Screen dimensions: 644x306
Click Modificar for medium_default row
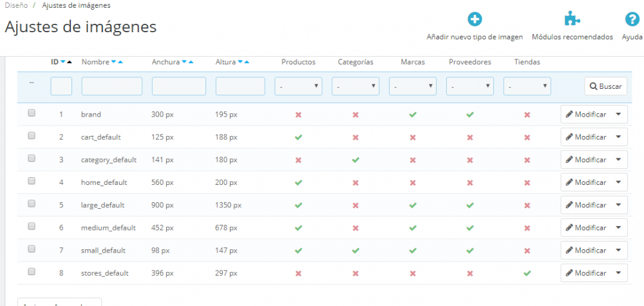point(586,227)
